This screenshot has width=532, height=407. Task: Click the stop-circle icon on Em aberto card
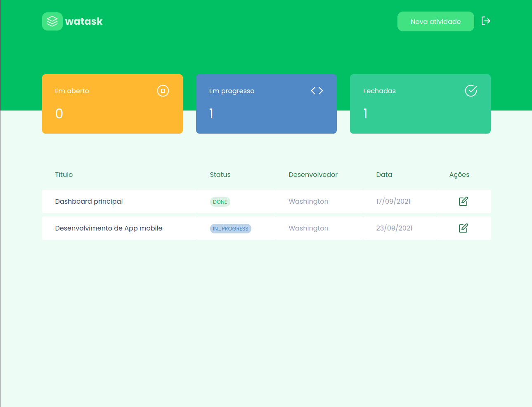click(x=163, y=91)
